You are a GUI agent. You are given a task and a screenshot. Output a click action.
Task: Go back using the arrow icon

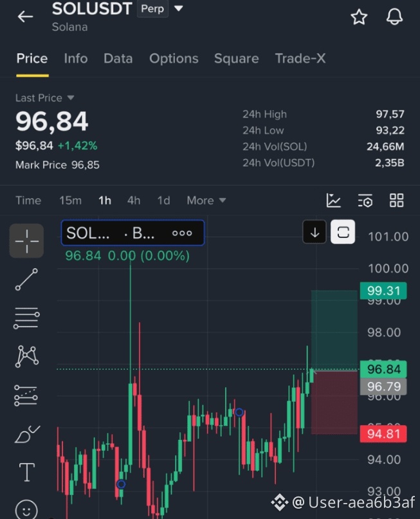(25, 17)
